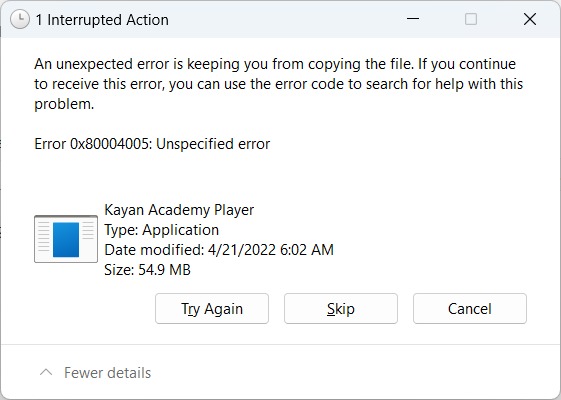
Task: Click the unexpected error message paragraph
Action: [x=278, y=84]
